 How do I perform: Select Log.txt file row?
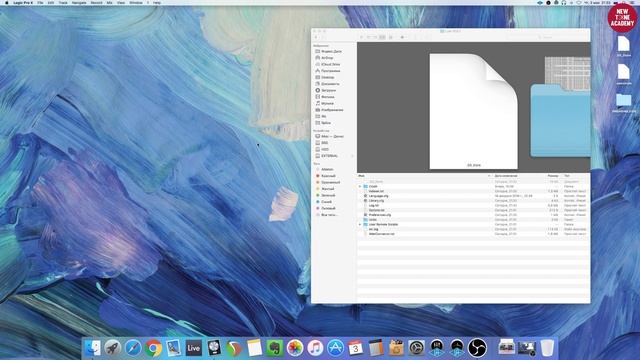(x=473, y=206)
